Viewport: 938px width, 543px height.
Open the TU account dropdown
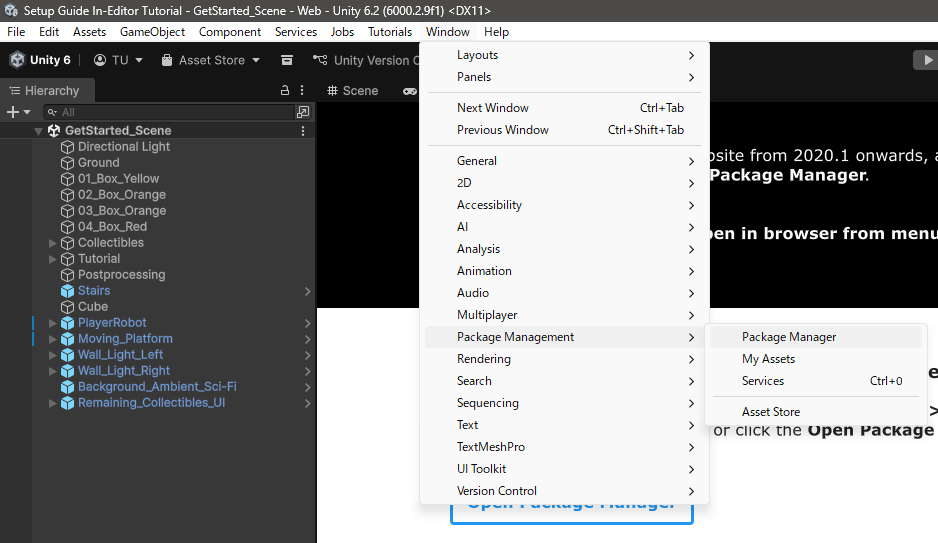118,60
